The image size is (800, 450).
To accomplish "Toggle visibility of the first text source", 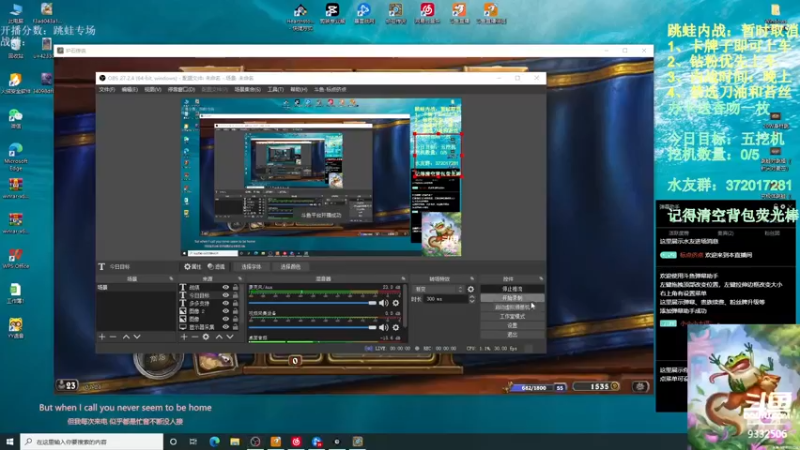I will coord(226,287).
